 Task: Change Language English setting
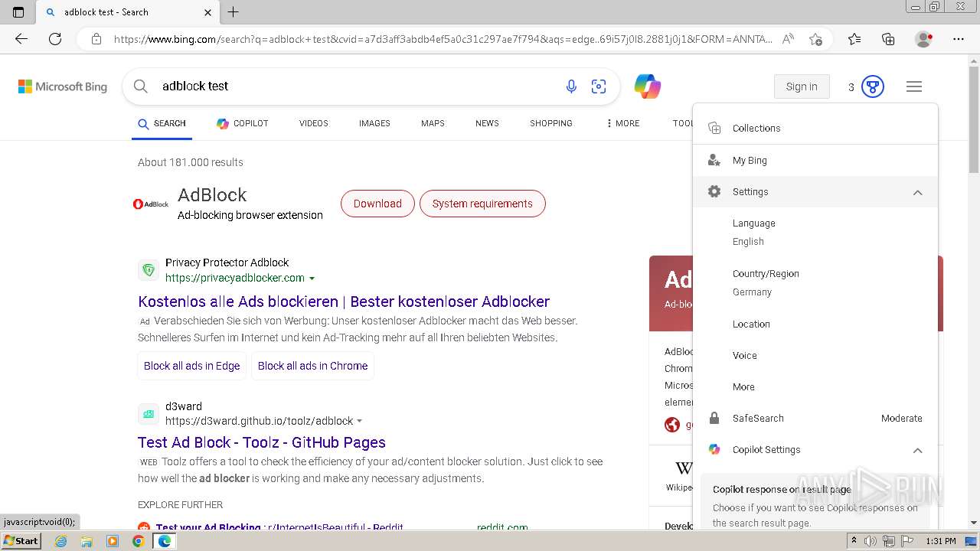pos(815,232)
